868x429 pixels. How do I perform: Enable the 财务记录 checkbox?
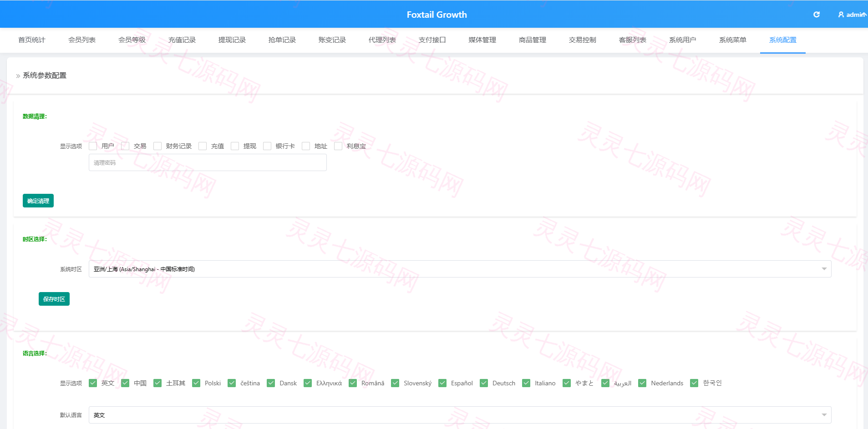point(157,146)
